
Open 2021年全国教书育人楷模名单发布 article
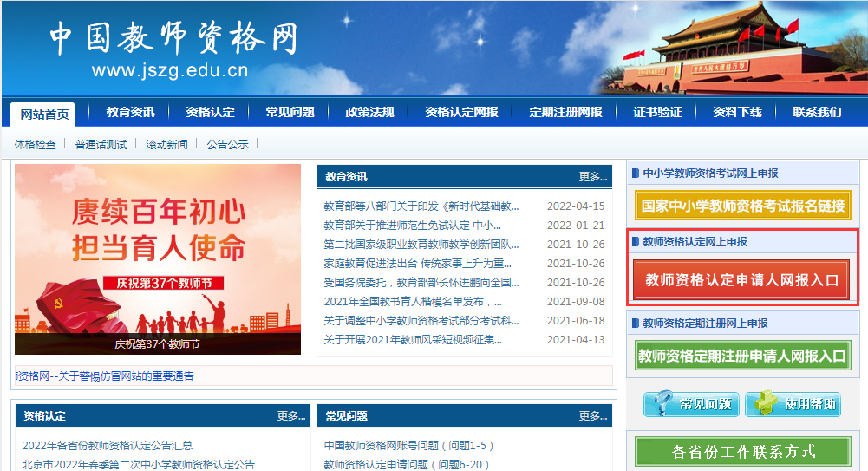pyautogui.click(x=413, y=302)
